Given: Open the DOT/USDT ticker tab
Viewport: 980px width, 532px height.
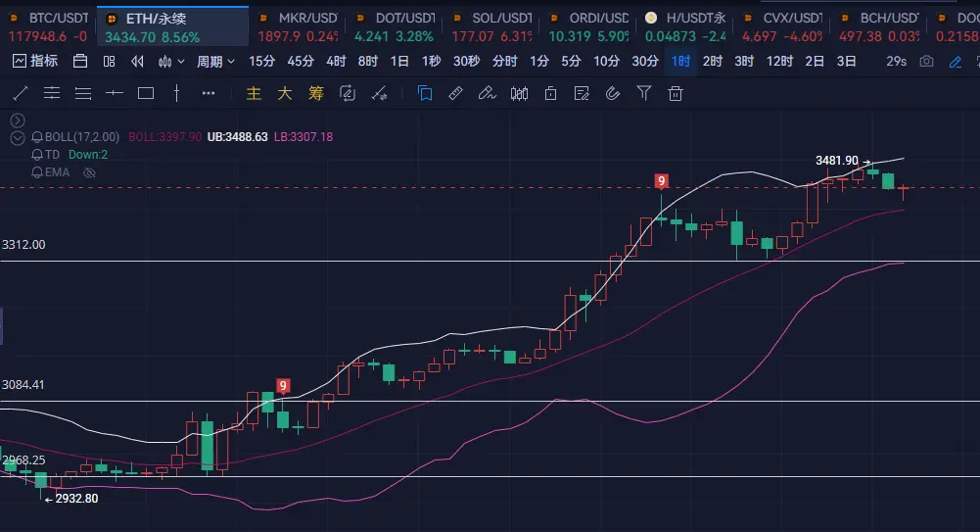Looking at the screenshot, I should click(394, 26).
